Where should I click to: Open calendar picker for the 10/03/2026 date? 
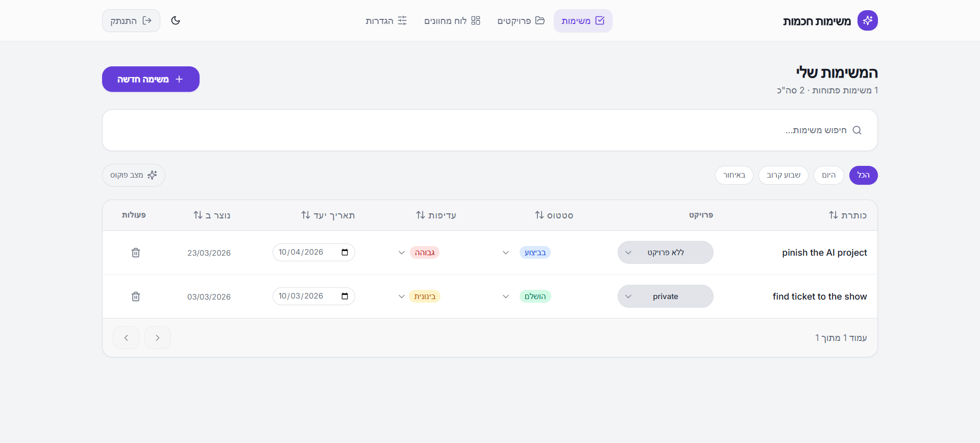[345, 297]
